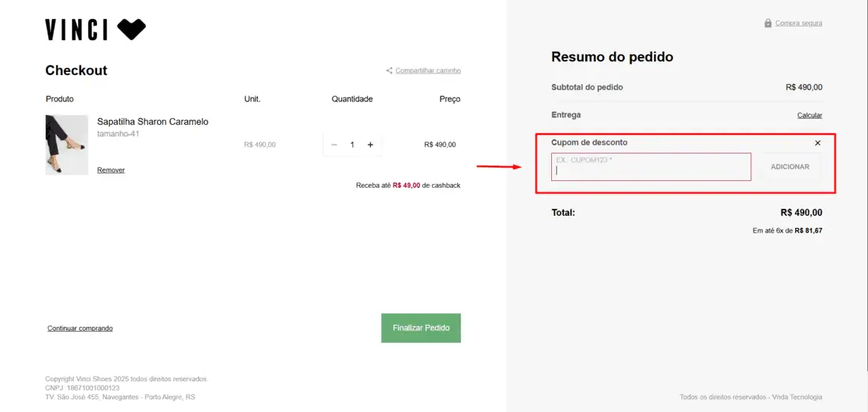Remove the Sapatilha Sharon Caramelo item
868x412 pixels.
[x=111, y=170]
